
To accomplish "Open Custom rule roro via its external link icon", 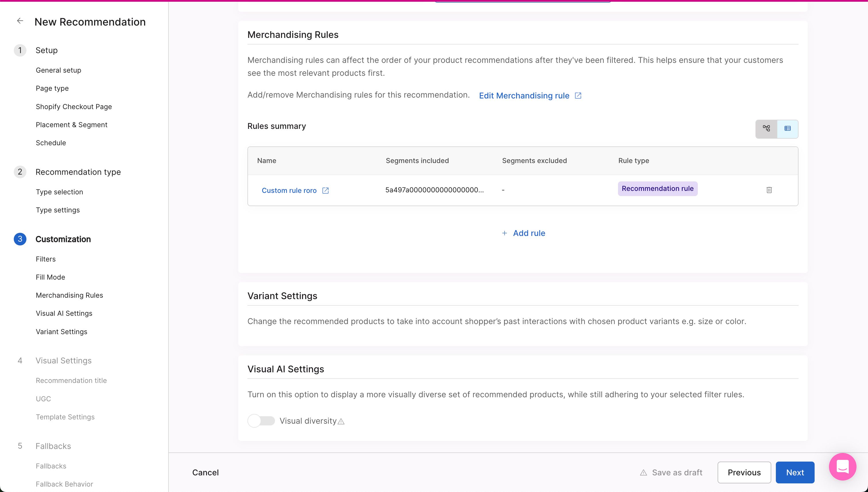I will click(325, 190).
